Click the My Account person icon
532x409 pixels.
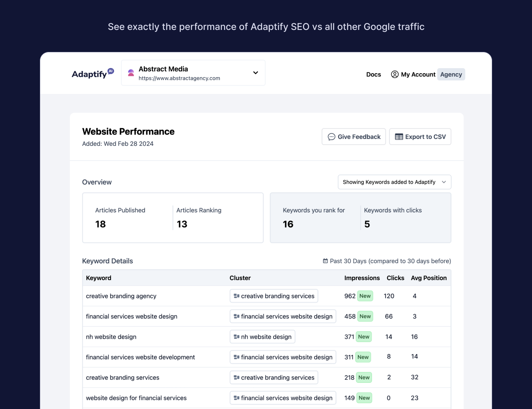tap(394, 74)
